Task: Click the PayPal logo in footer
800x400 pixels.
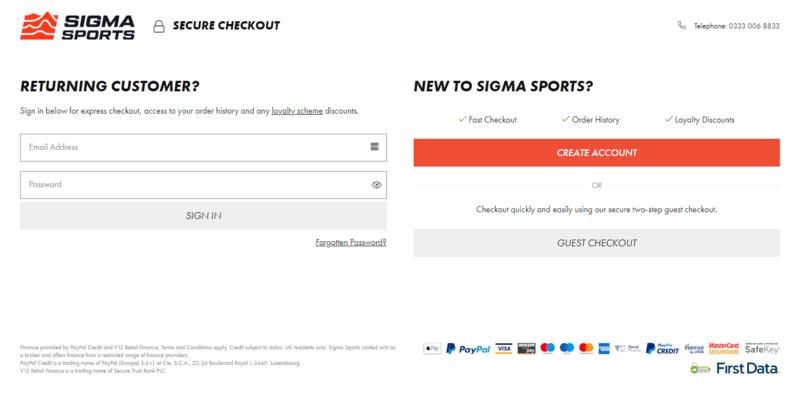Action: coord(468,348)
